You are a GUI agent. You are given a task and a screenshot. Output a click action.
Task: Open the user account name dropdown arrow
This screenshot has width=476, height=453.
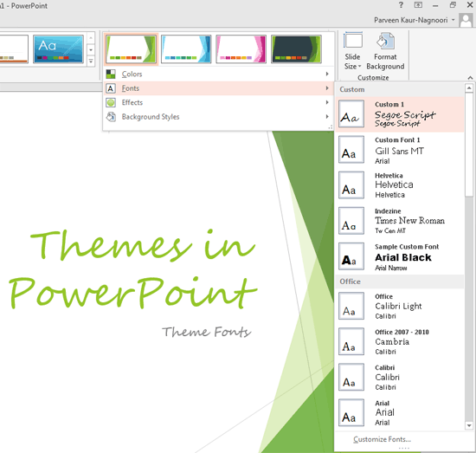pyautogui.click(x=453, y=20)
